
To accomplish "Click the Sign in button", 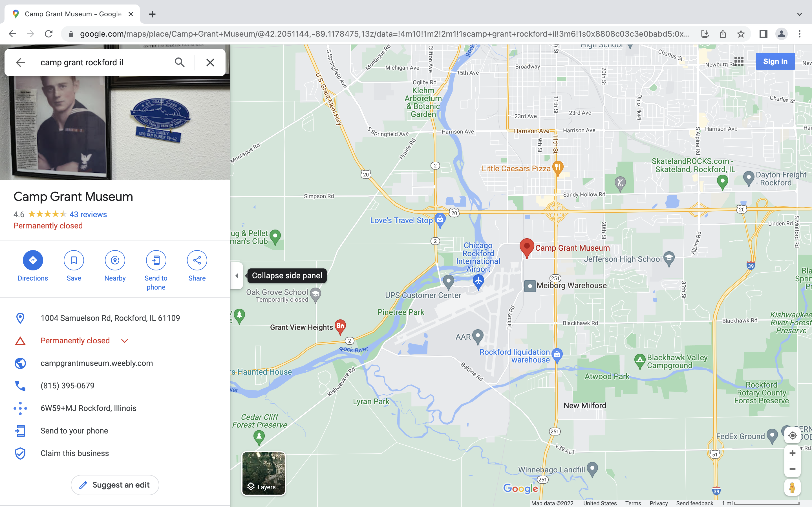I will (775, 61).
